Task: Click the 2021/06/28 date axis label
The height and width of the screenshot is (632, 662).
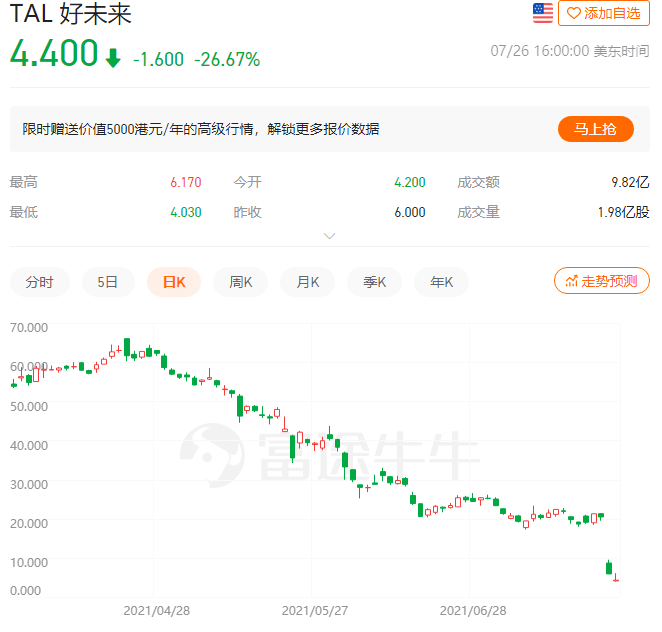Action: pos(473,610)
